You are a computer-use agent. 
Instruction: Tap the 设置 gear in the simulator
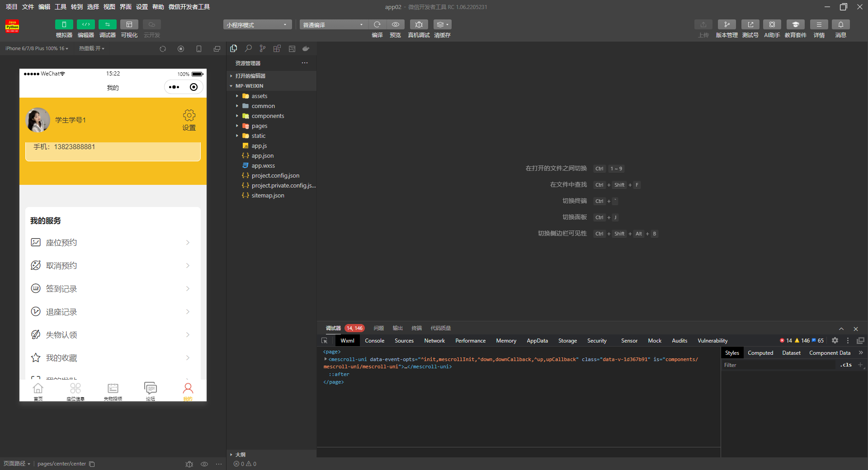[189, 120]
